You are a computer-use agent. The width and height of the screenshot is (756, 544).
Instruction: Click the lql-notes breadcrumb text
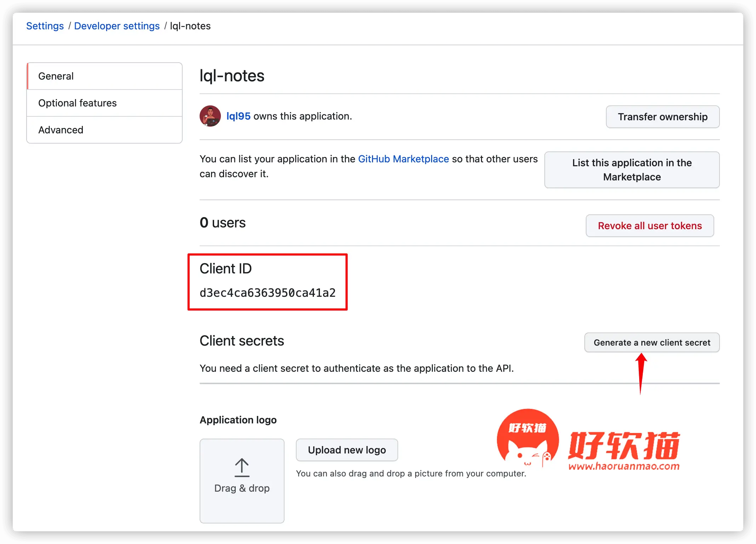click(x=190, y=26)
